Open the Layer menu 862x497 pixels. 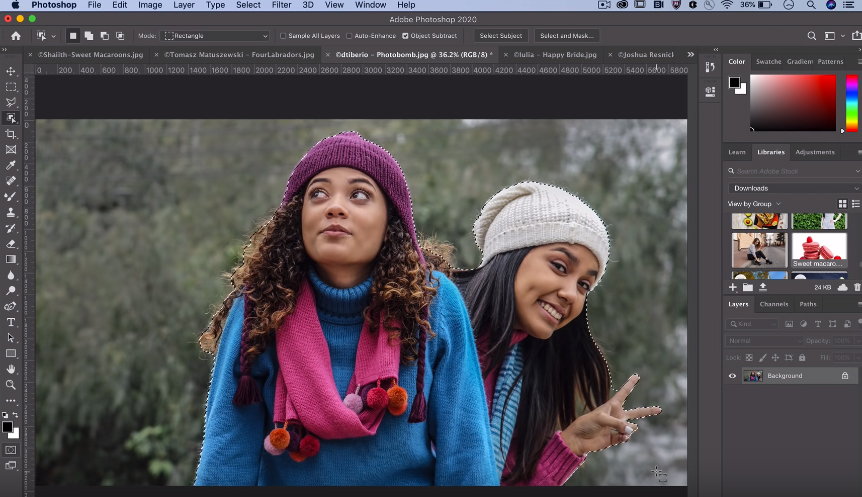(184, 5)
